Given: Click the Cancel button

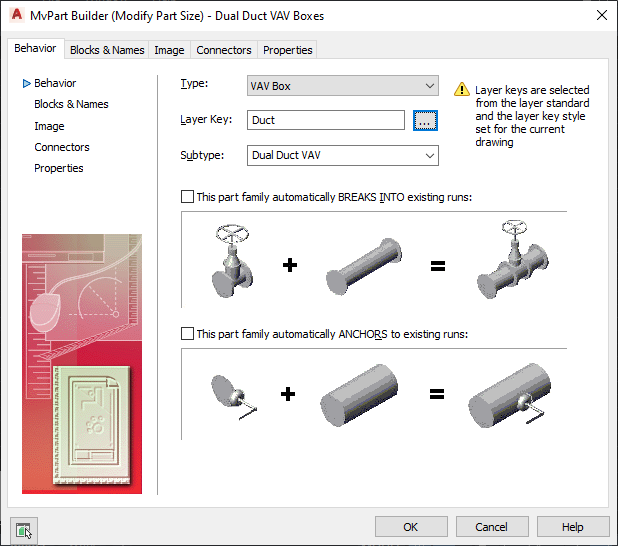Looking at the screenshot, I should tap(492, 527).
